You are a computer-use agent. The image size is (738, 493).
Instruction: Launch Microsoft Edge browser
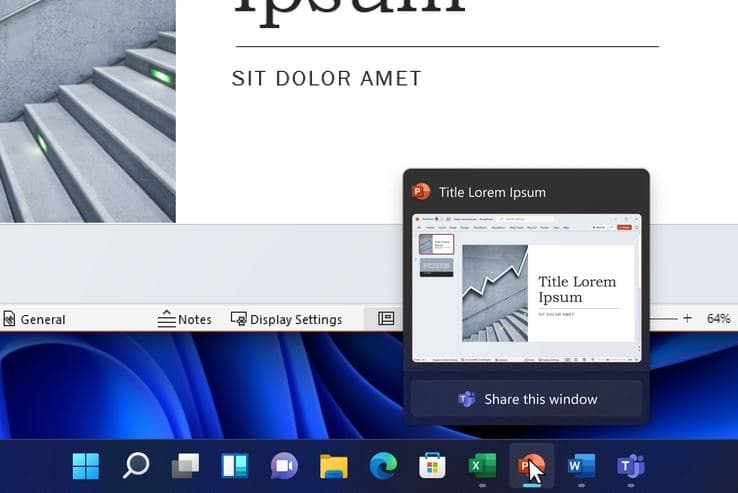click(383, 466)
